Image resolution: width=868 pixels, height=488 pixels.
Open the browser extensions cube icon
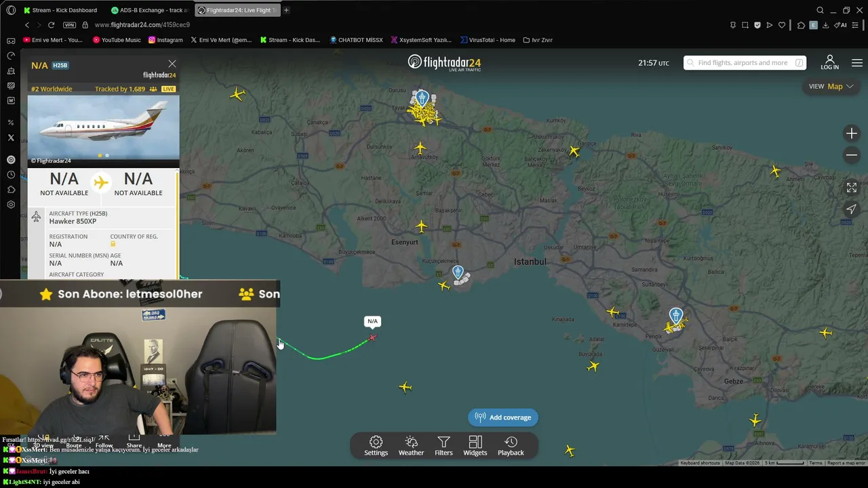(x=801, y=25)
